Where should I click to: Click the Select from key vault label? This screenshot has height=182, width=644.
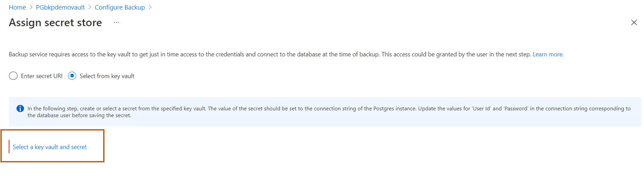pos(107,76)
